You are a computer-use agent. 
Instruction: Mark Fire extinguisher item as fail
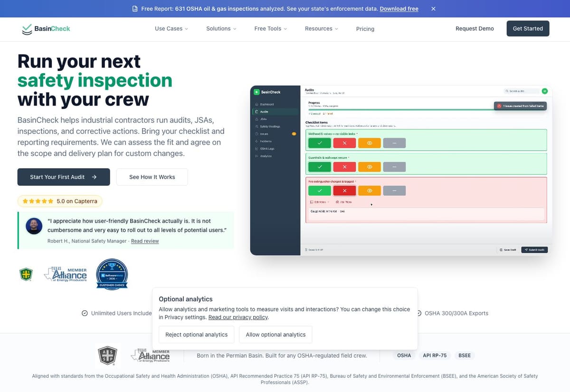(345, 191)
